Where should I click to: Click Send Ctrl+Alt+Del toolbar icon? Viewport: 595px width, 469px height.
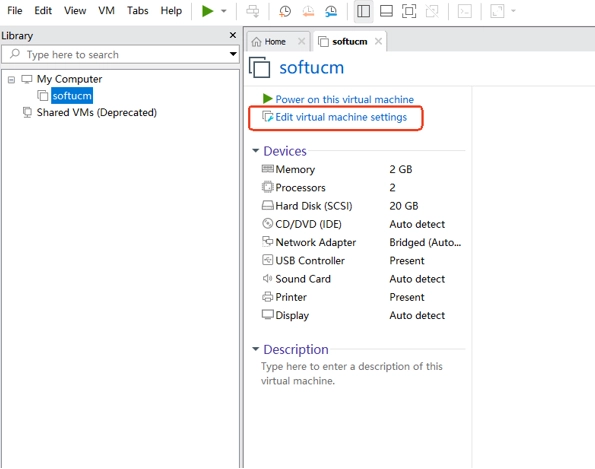(253, 11)
